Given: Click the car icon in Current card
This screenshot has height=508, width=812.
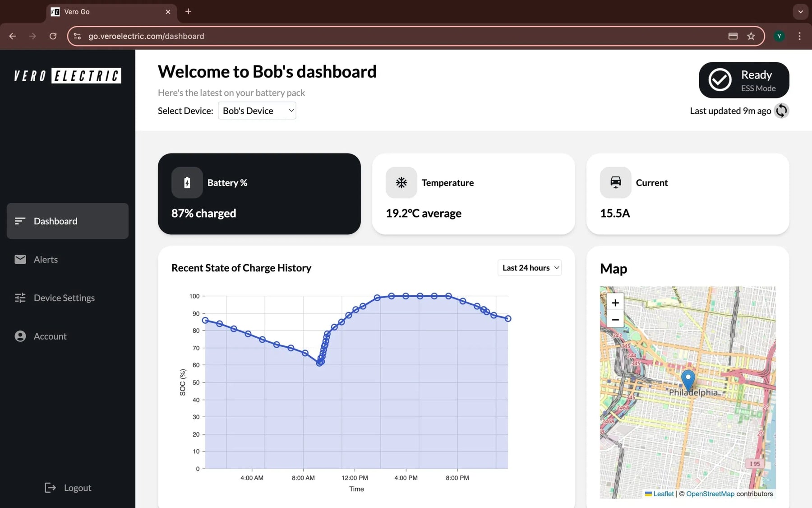Looking at the screenshot, I should click(x=615, y=183).
